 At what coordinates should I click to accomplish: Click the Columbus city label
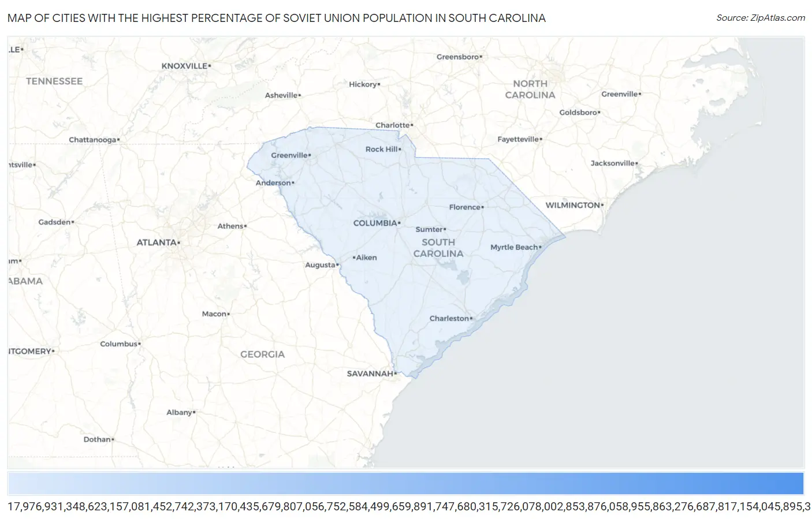point(119,343)
